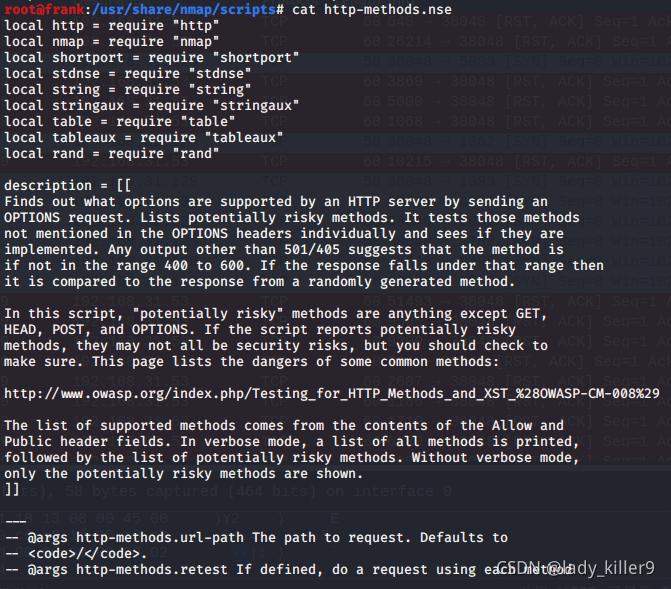Click 'HEAD, POST, and OPTIONS' line

click(x=260, y=330)
